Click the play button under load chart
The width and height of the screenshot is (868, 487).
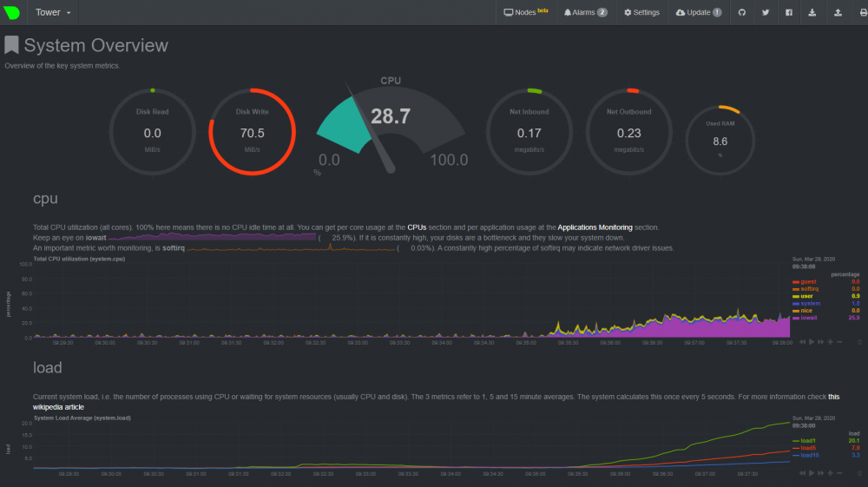[x=812, y=473]
